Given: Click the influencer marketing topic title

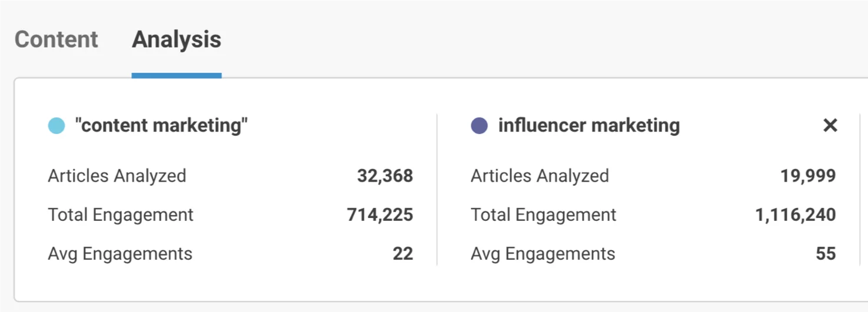Looking at the screenshot, I should click(x=588, y=125).
